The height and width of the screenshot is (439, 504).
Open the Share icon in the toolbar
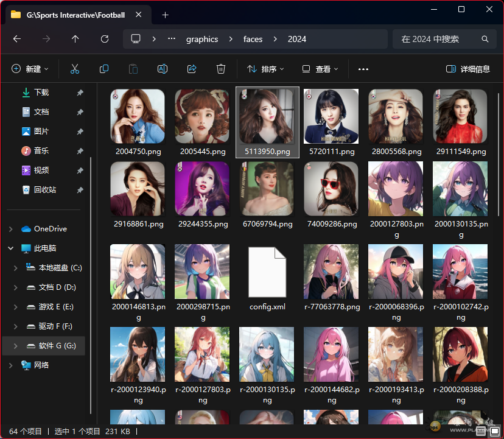pos(191,69)
